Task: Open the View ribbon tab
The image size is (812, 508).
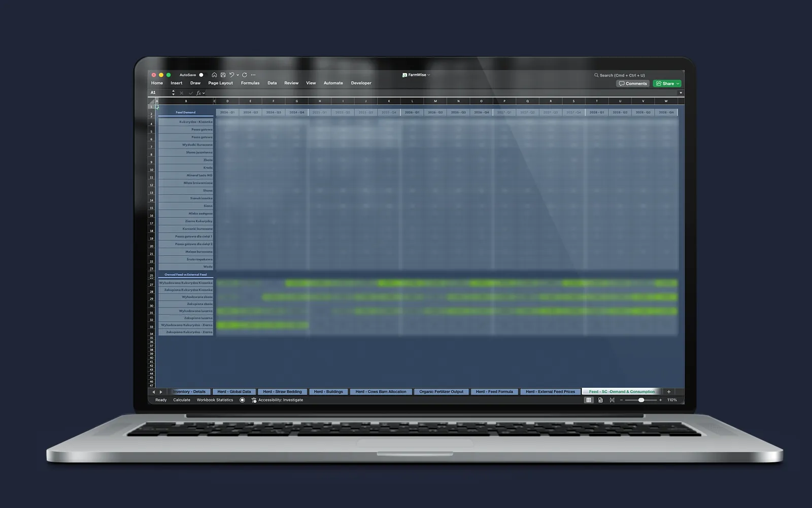Action: point(311,83)
